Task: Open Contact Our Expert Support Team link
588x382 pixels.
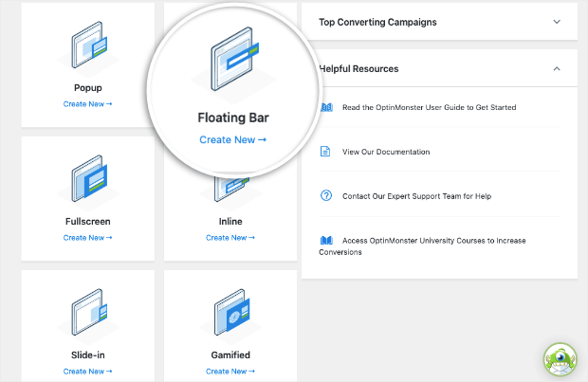Action: pyautogui.click(x=416, y=196)
